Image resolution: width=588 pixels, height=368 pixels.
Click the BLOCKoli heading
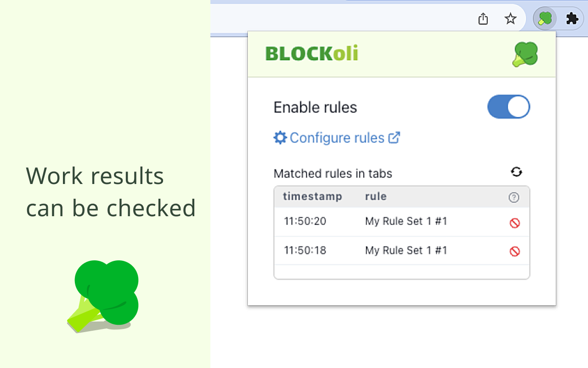(x=312, y=53)
